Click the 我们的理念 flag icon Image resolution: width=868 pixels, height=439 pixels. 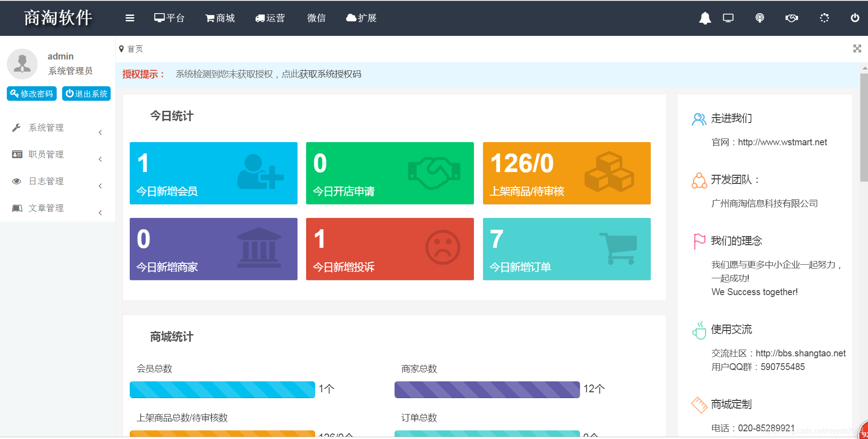[x=699, y=241]
